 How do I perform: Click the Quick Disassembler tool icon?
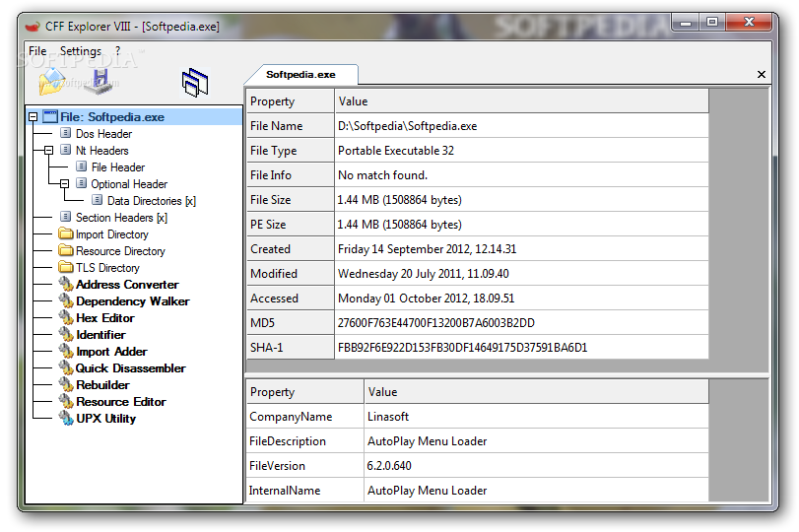pos(66,367)
